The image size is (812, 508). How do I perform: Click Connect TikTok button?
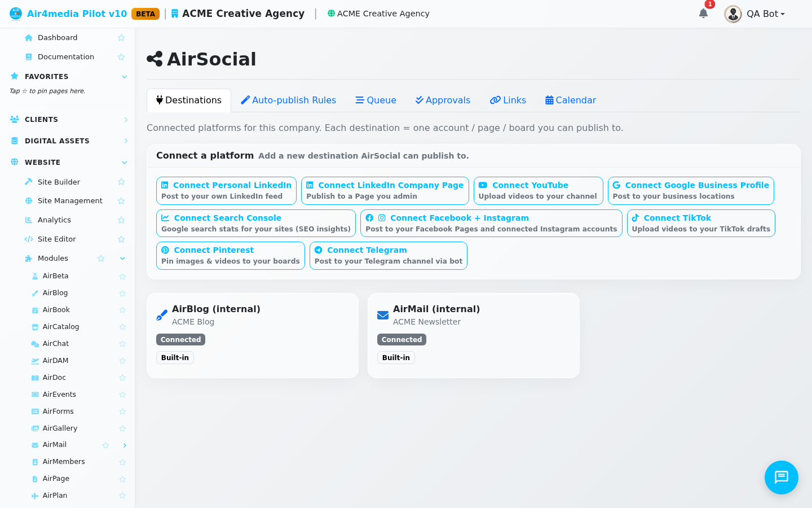pyautogui.click(x=701, y=224)
